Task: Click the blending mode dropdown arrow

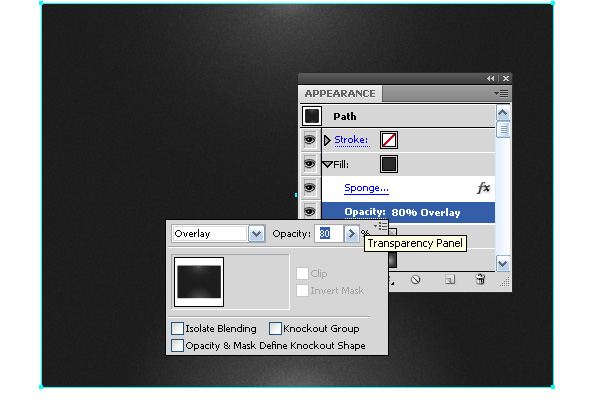Action: (x=256, y=233)
